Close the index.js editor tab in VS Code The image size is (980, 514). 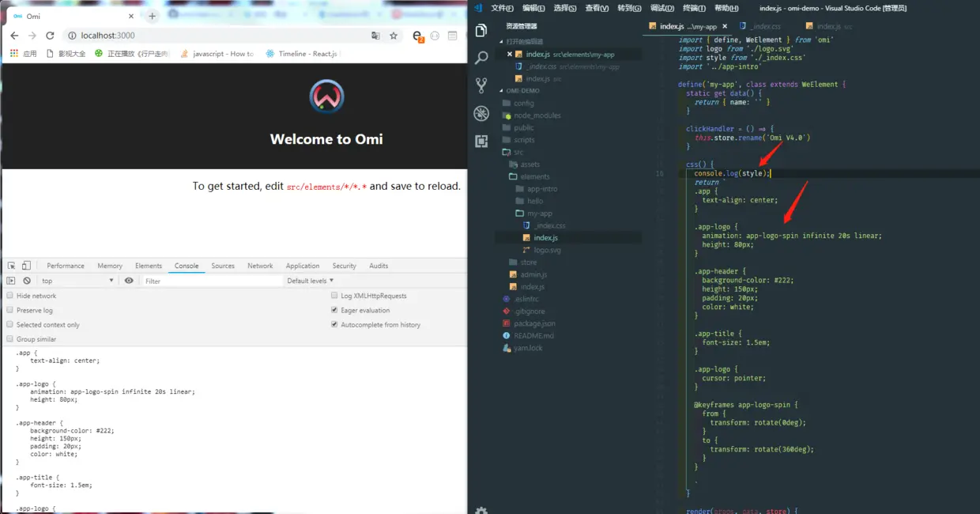click(723, 26)
